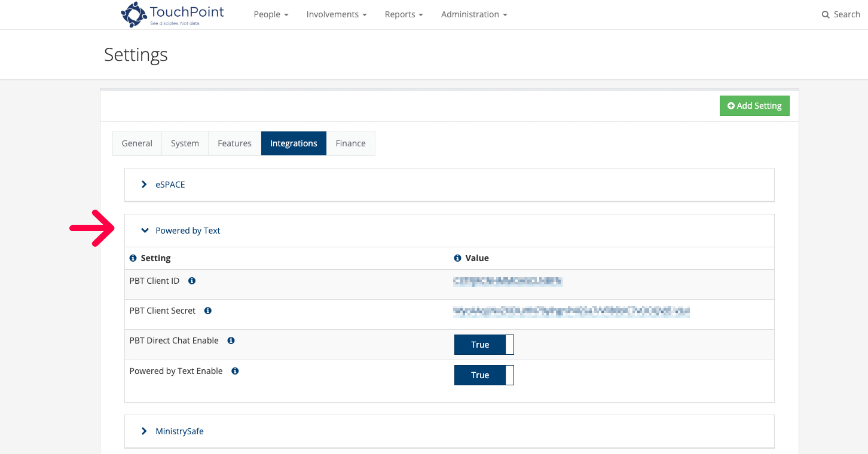This screenshot has width=868, height=454.
Task: Open the Reports menu
Action: (x=404, y=14)
